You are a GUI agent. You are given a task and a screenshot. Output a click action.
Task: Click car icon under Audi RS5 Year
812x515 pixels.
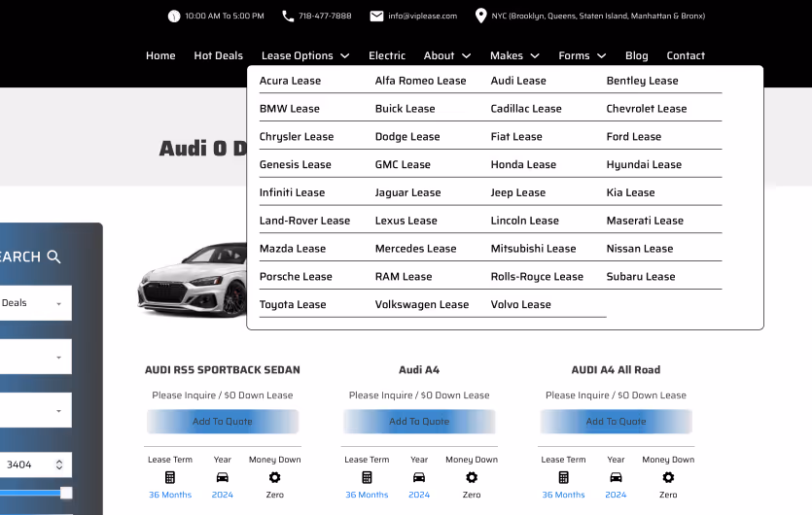pyautogui.click(x=222, y=477)
